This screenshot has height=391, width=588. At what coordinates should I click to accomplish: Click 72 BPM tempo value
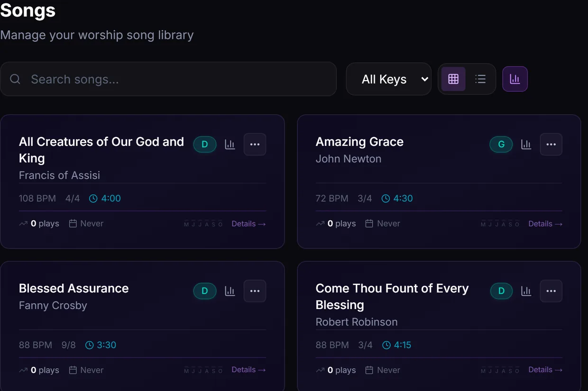[332, 199]
